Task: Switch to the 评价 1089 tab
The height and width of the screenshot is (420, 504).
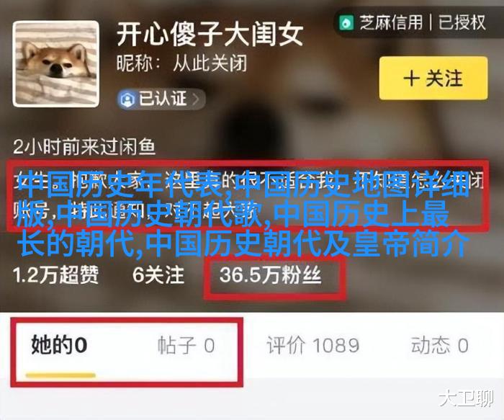Action: (x=312, y=346)
